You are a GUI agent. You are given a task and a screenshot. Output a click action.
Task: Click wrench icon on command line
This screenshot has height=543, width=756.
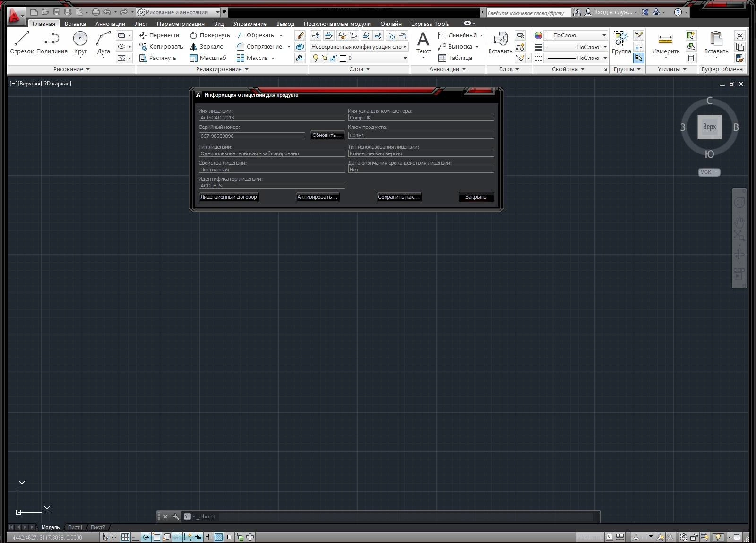(x=176, y=517)
